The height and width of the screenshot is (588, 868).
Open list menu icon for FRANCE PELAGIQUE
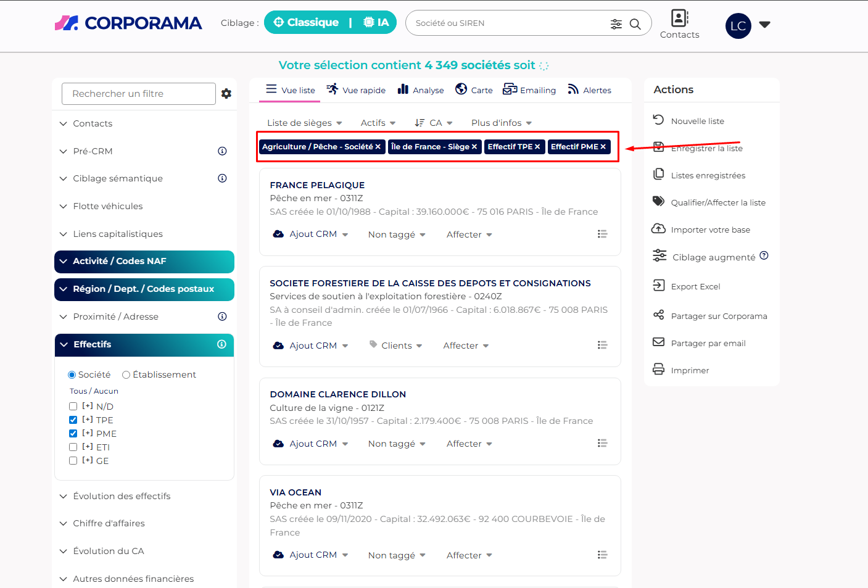602,234
